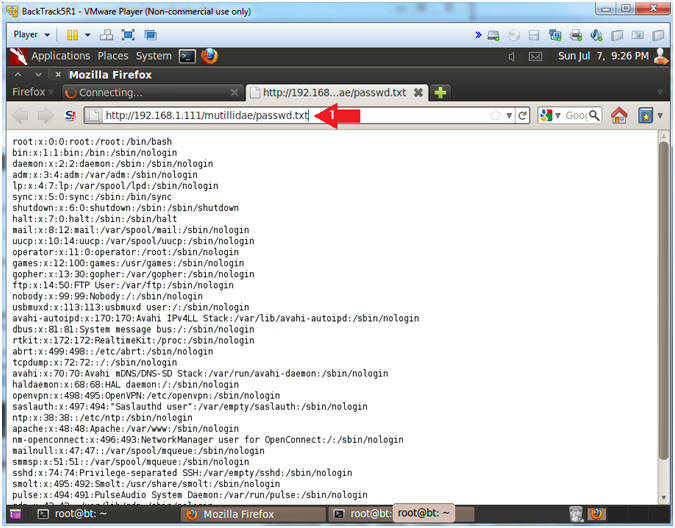This screenshot has height=528, width=675.
Task: Click the date and time display
Action: [603, 56]
